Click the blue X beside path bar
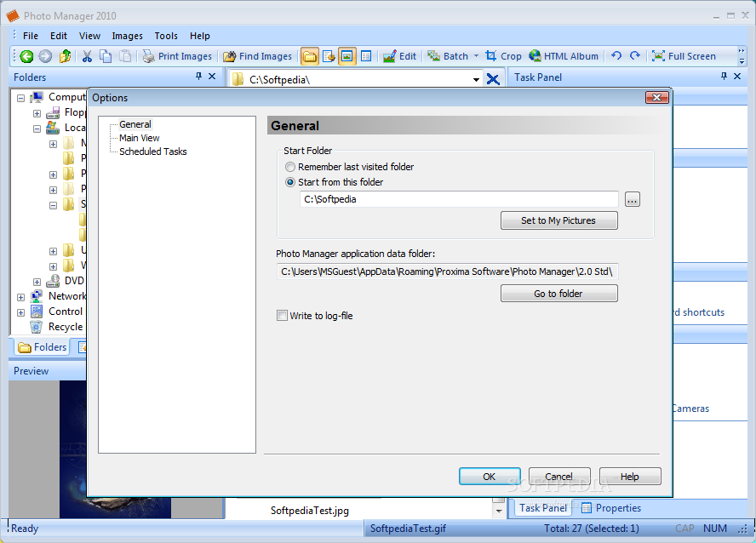This screenshot has height=543, width=756. (x=493, y=79)
